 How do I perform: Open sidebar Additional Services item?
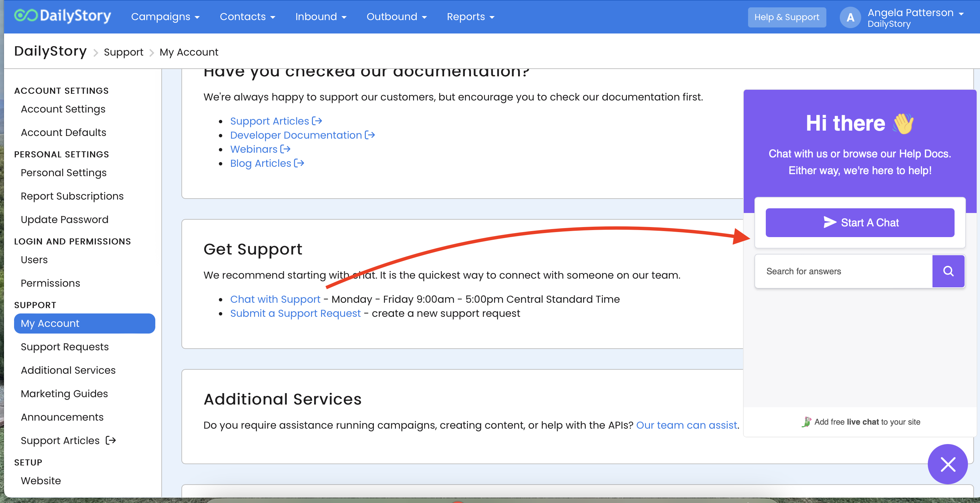(x=68, y=370)
